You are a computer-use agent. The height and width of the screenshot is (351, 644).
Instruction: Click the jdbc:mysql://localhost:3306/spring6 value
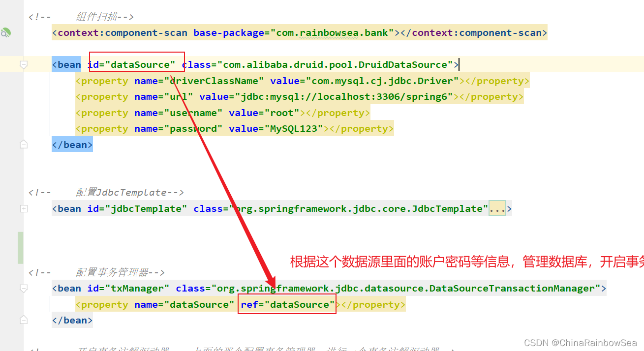tap(344, 97)
